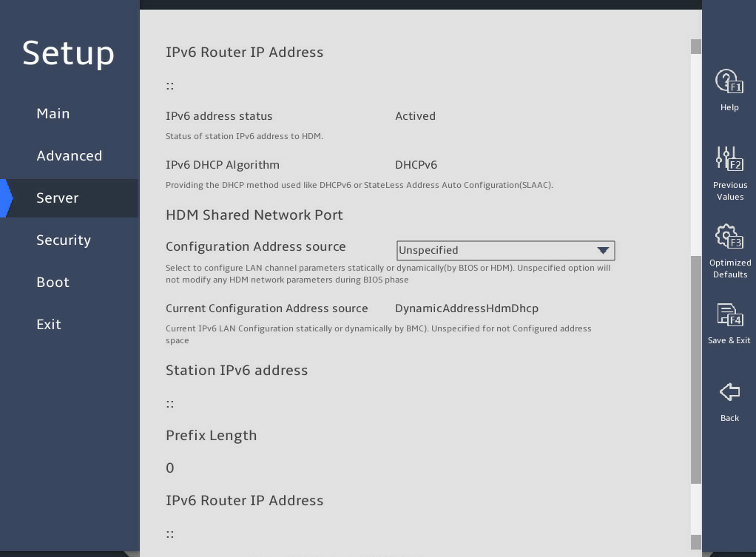Click the scrollbar up arrow button

696,47
